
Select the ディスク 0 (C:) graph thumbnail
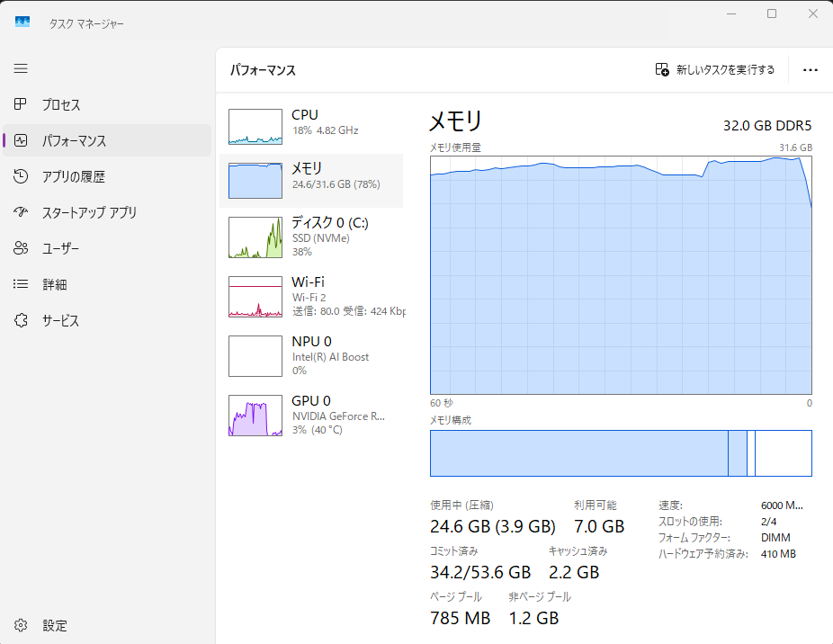[255, 237]
